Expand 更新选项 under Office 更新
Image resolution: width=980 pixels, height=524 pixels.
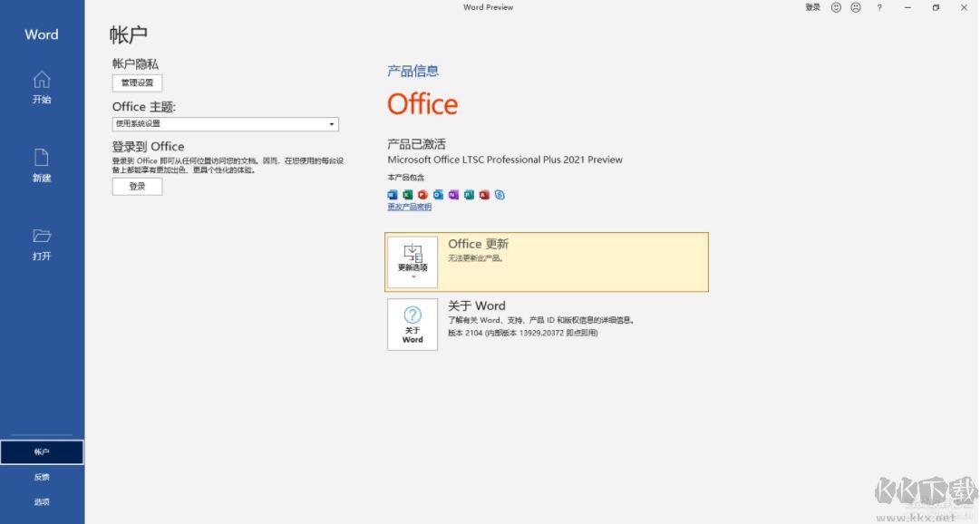[412, 261]
